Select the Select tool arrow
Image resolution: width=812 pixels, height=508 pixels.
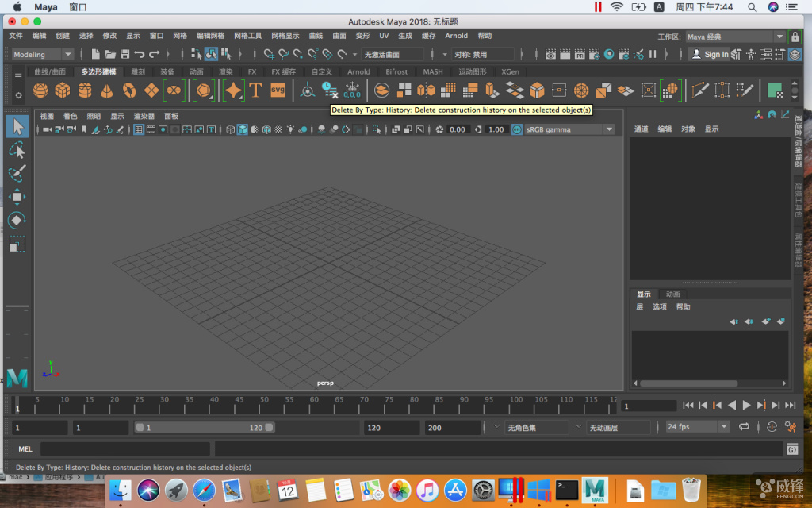(17, 126)
